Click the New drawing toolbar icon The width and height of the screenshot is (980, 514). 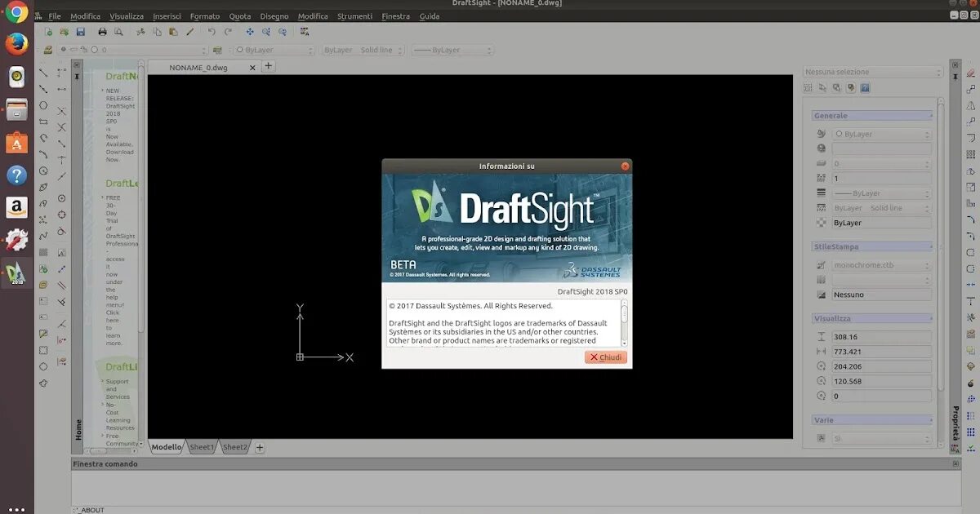point(49,32)
